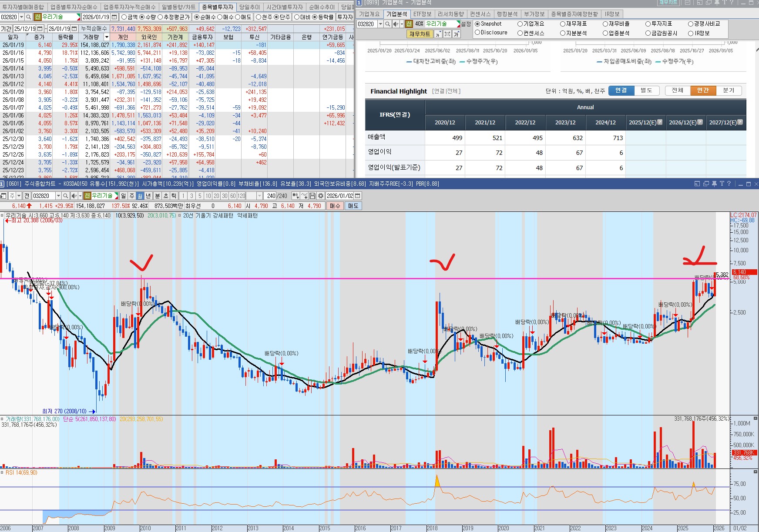Viewport: 759px width, 532px height.
Task: Click the 일자 column sort header
Action: 13,37
